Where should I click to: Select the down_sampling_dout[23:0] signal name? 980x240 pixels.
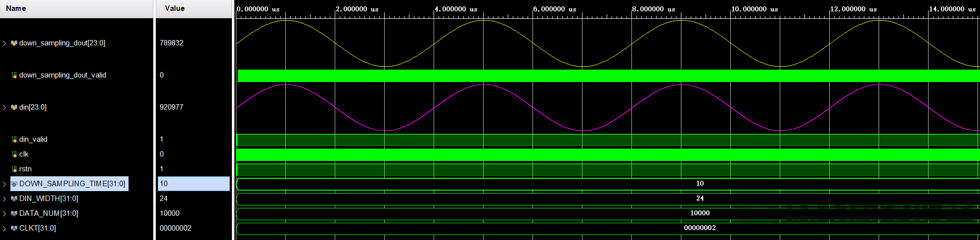click(62, 43)
